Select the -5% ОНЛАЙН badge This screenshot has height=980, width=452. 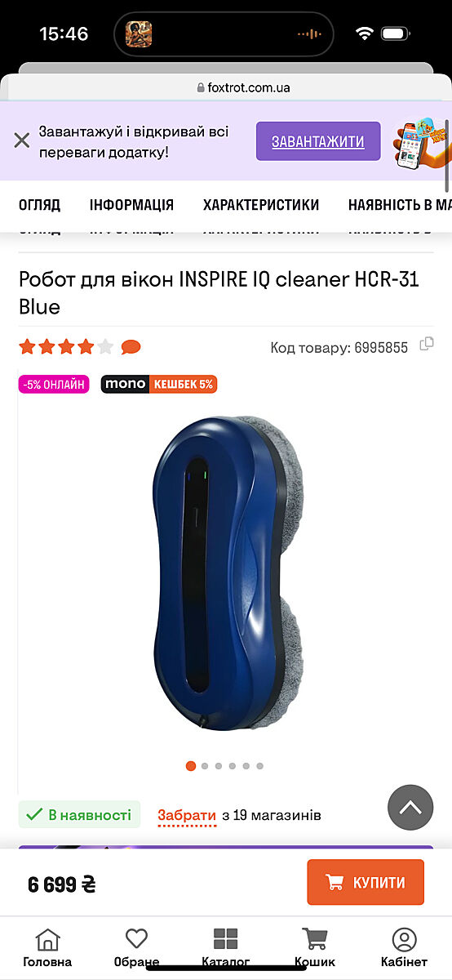point(55,384)
